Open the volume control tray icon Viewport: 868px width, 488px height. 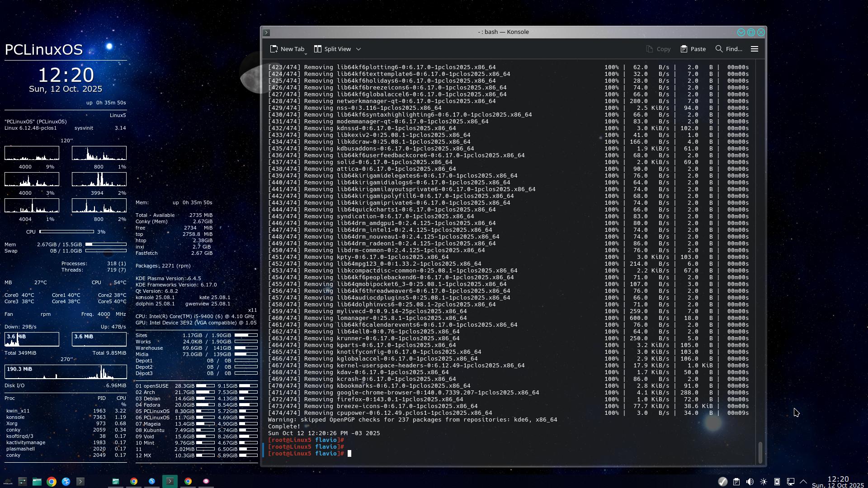tap(750, 482)
